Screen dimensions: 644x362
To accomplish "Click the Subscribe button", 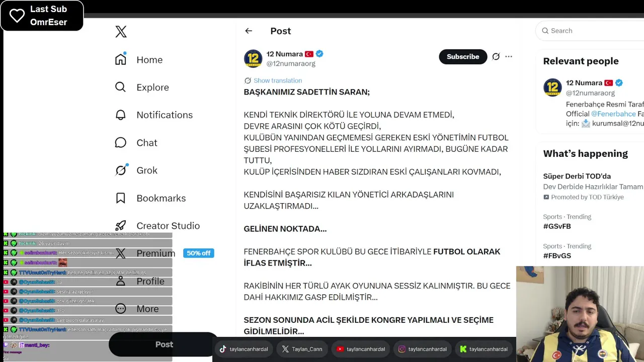I will tap(463, 57).
